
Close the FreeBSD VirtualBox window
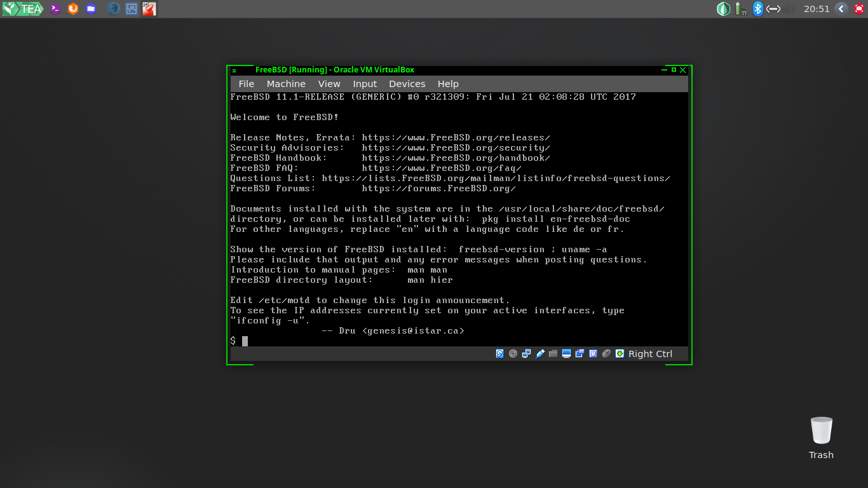[x=683, y=70]
